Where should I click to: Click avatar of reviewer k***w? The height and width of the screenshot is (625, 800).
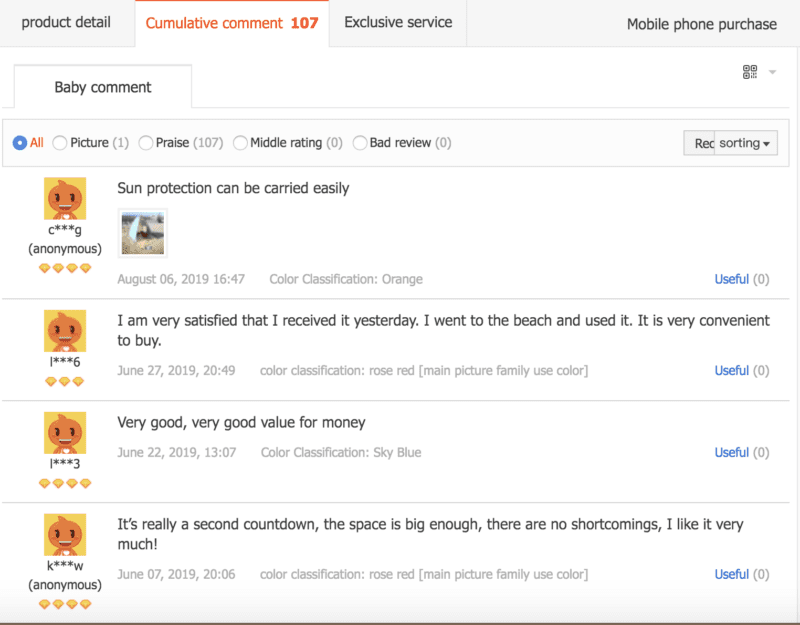pos(65,535)
